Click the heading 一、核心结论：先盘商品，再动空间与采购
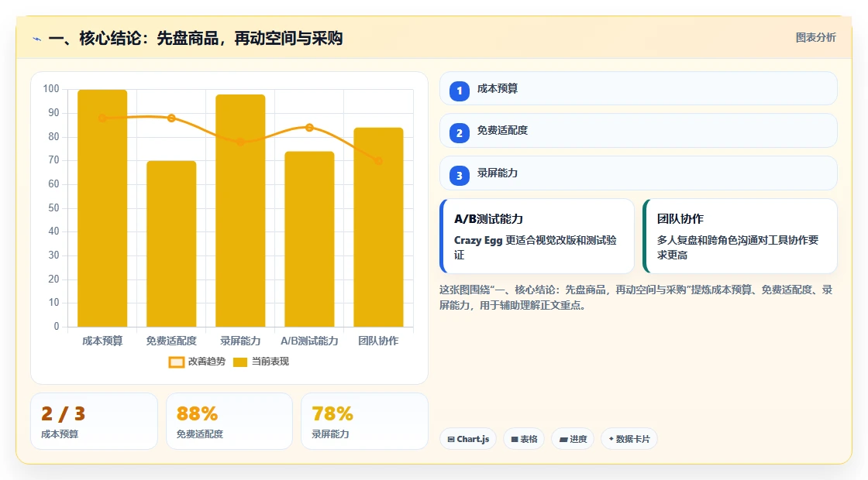The image size is (868, 480). 195,38
